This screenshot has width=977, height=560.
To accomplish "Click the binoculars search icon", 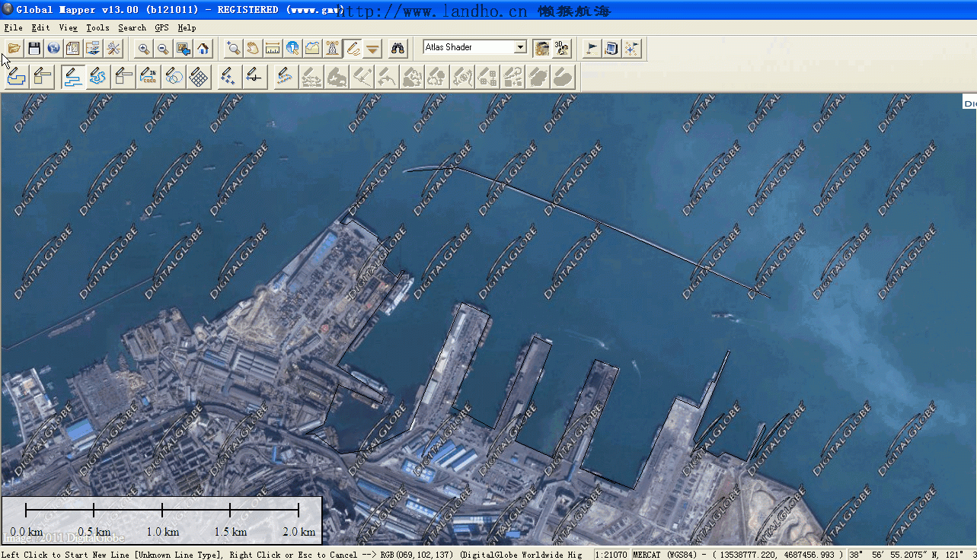I will [x=398, y=49].
